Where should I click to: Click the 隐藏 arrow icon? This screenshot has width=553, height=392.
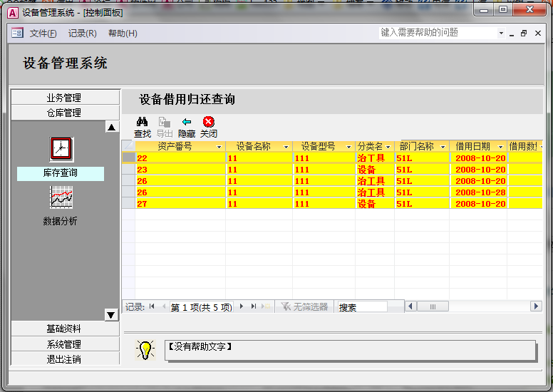[x=187, y=122]
